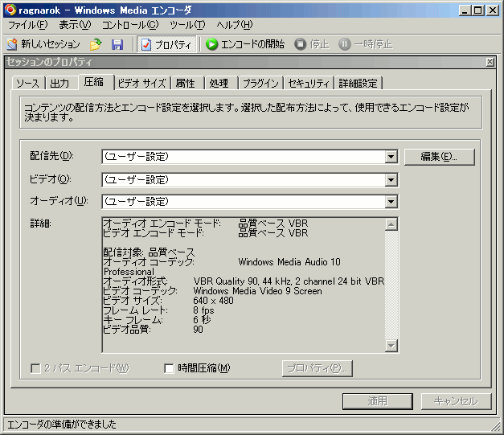Maximize the Windows Media Encoder window
The width and height of the screenshot is (504, 435).
pos(478,10)
